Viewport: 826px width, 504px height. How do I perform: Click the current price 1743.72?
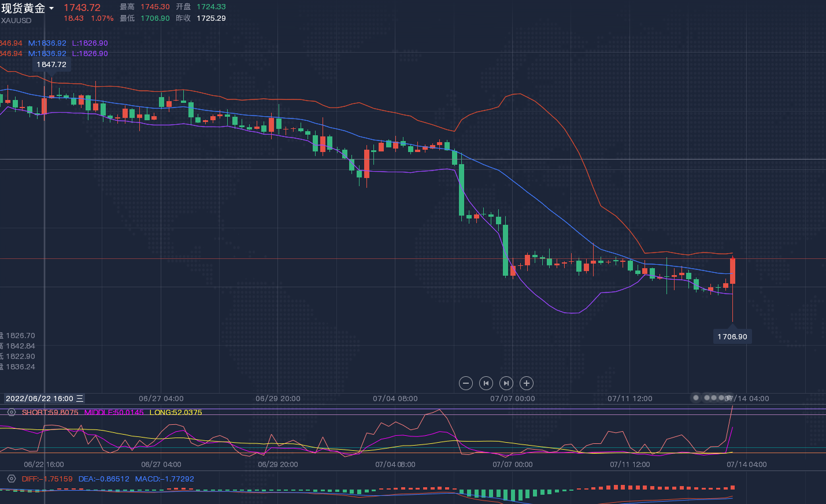82,8
